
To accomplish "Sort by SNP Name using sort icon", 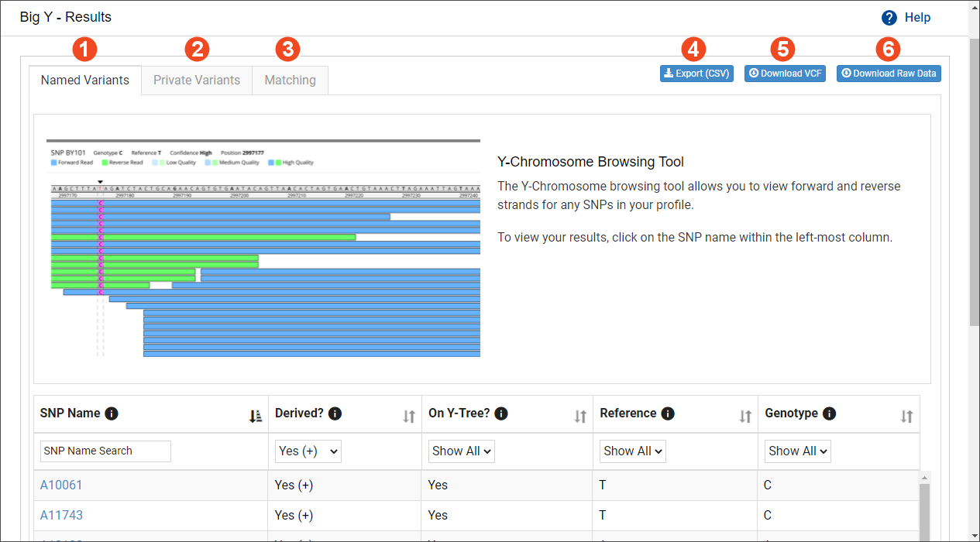I will click(x=256, y=417).
